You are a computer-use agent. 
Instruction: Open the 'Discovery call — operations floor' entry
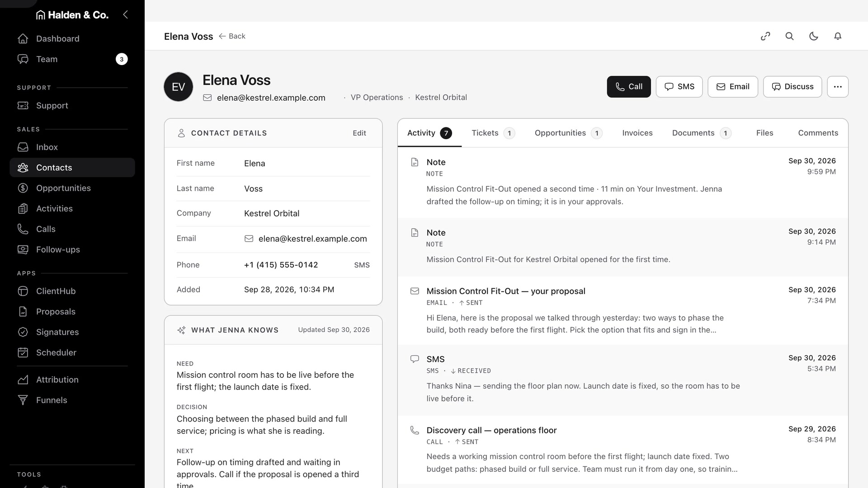(x=623, y=450)
